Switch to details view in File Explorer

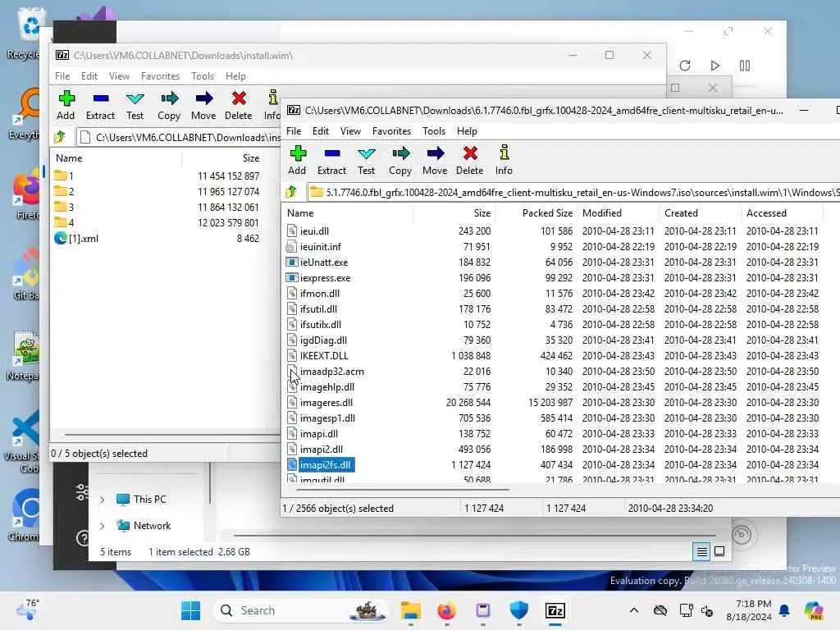[702, 551]
